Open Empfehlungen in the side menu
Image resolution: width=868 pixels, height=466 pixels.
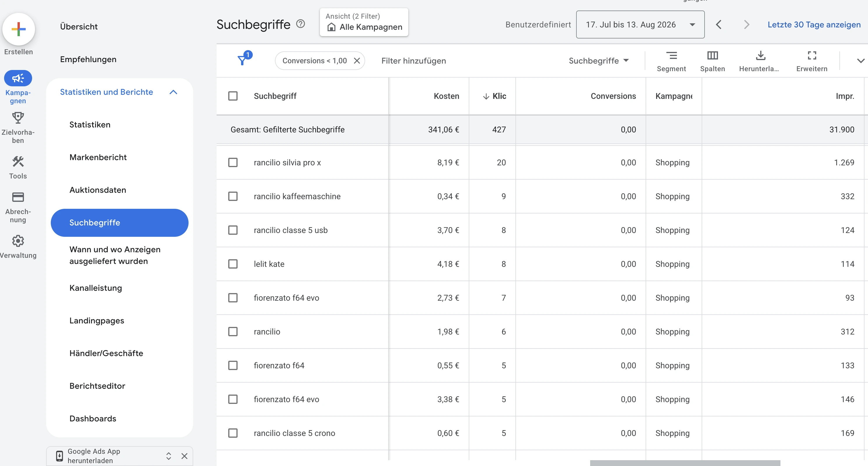pyautogui.click(x=88, y=59)
